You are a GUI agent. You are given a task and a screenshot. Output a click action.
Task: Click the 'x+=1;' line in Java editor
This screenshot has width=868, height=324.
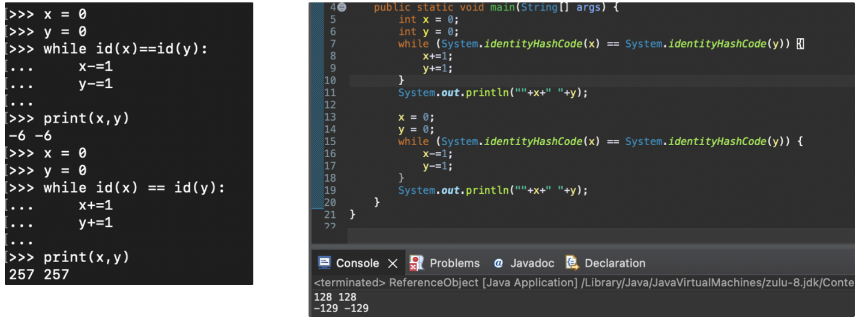(x=438, y=56)
